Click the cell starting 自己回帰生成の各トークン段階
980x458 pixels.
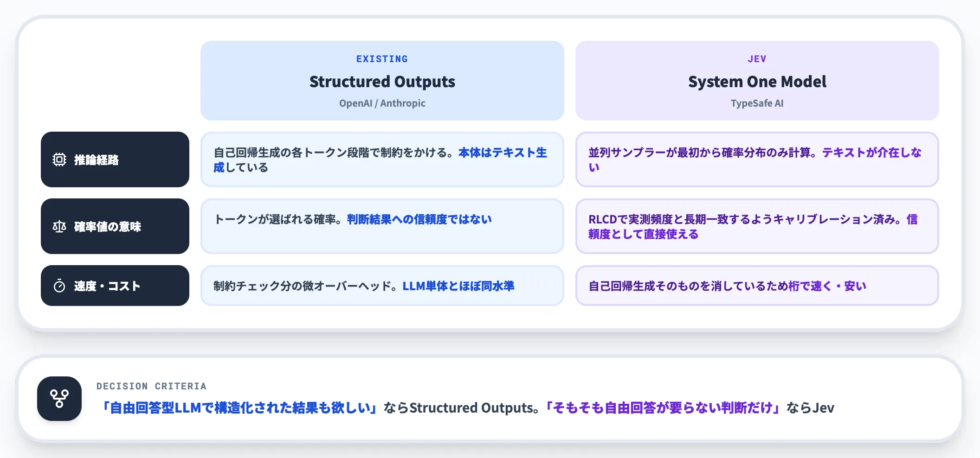click(x=382, y=159)
